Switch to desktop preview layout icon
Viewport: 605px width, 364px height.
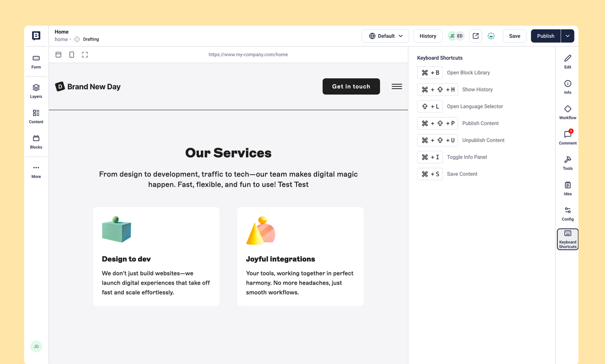(59, 55)
